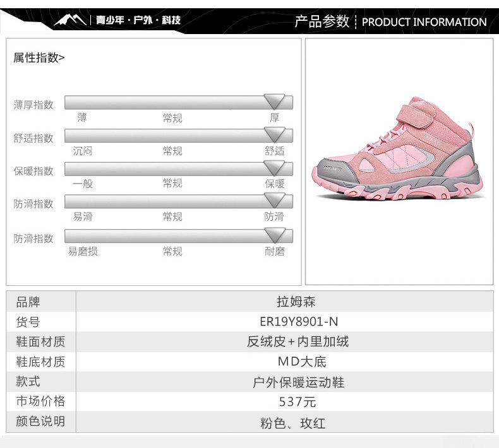Click the mountain logo icon in header
The height and width of the screenshot is (448, 499).
(x=70, y=20)
